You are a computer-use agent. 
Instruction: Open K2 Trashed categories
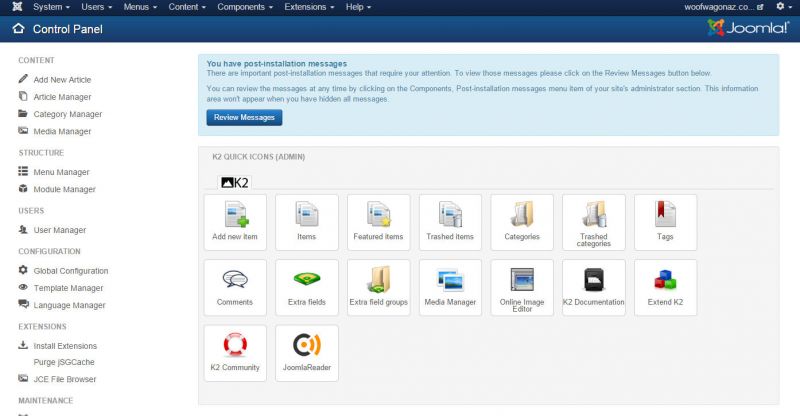click(594, 222)
